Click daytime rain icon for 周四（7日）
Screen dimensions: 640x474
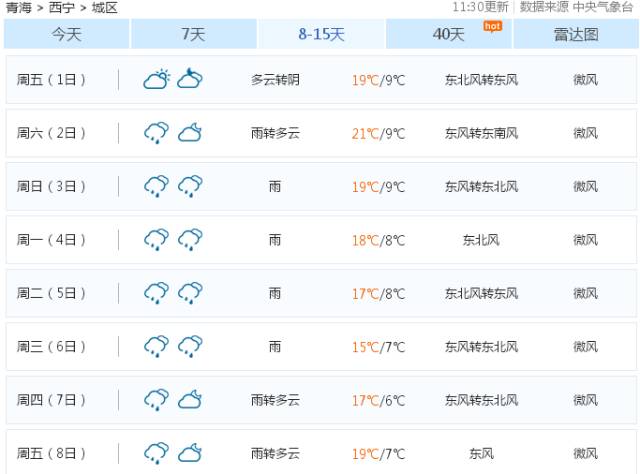coord(156,400)
